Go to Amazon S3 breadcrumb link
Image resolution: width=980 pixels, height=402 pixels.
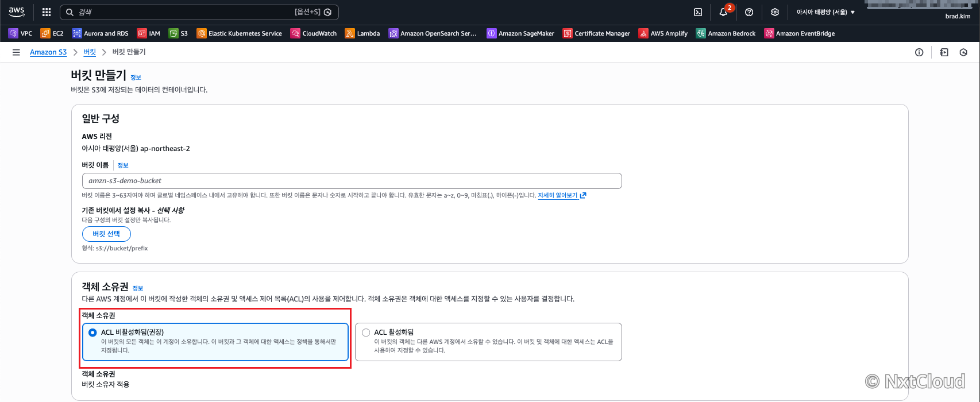coord(48,52)
